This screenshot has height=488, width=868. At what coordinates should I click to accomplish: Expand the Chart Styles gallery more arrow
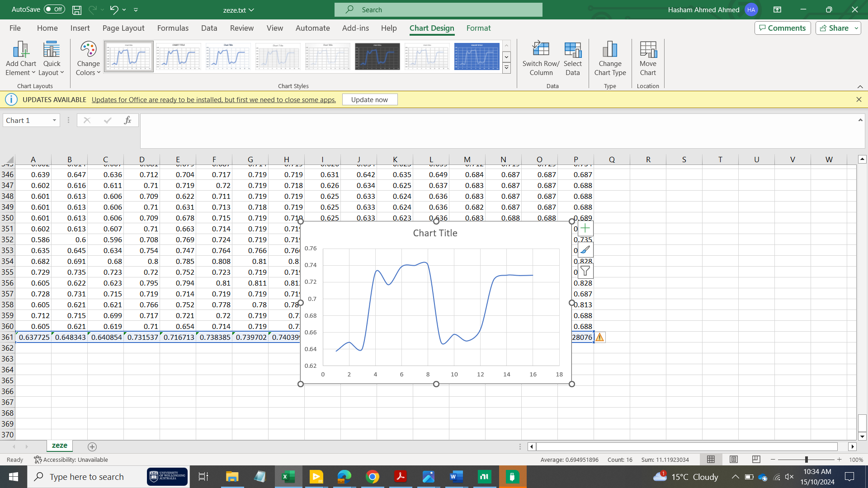point(507,69)
